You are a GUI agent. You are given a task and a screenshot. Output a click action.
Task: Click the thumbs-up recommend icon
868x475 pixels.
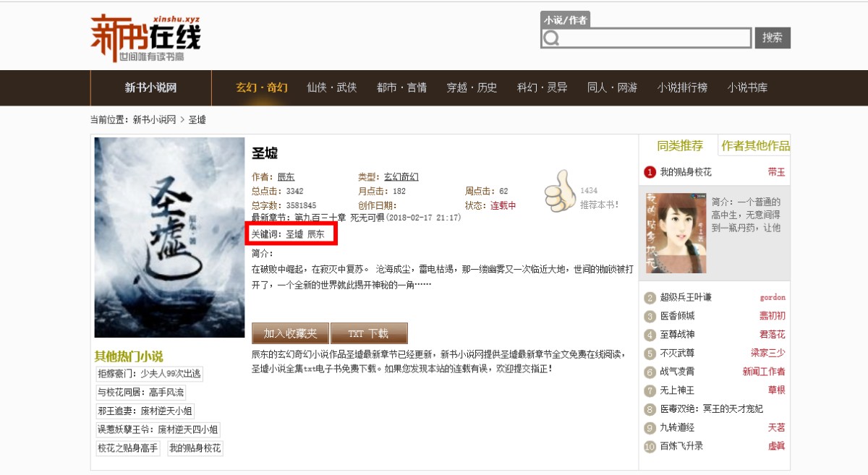[x=559, y=190]
